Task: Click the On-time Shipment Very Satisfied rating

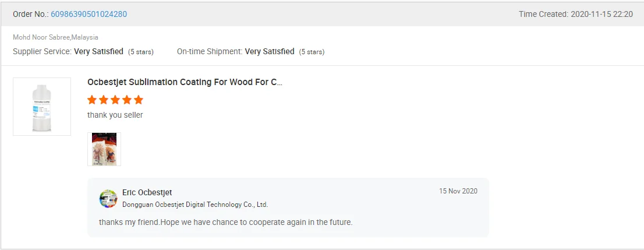Action: [270, 51]
